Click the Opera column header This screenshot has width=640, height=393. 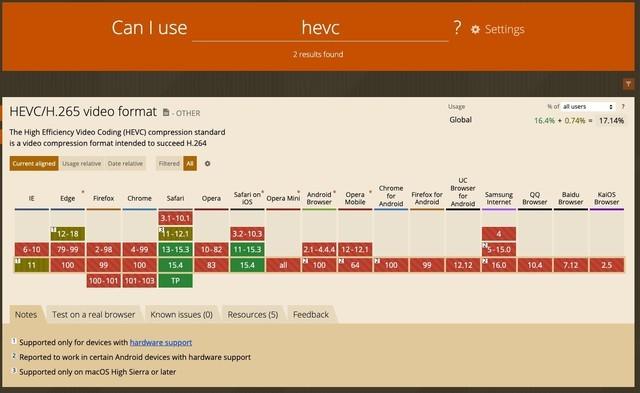tap(211, 198)
